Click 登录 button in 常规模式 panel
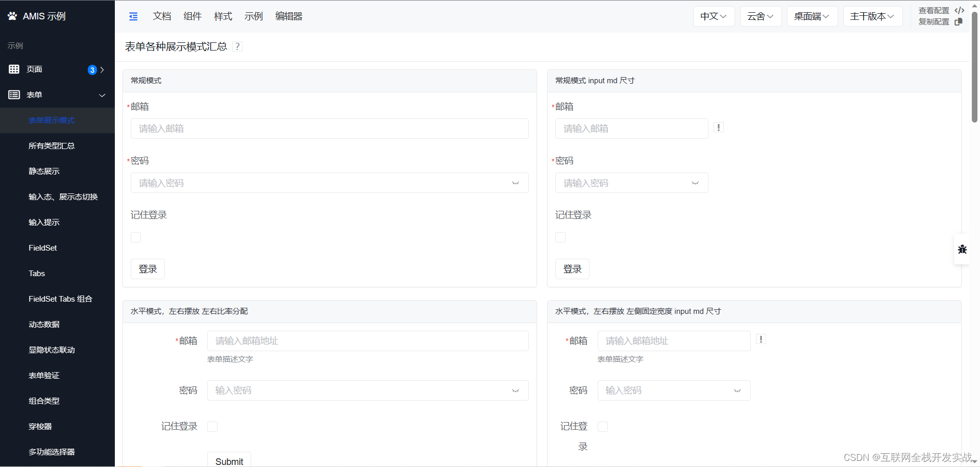Screen dimensions: 980x467 coord(148,269)
